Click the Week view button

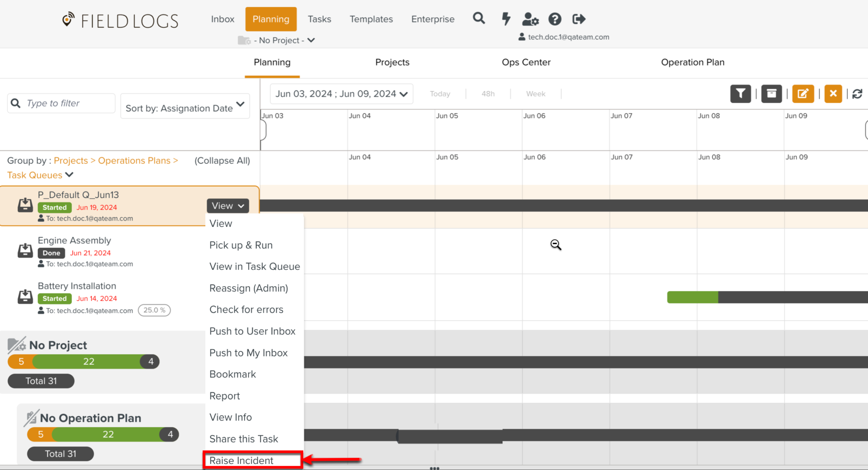(535, 94)
